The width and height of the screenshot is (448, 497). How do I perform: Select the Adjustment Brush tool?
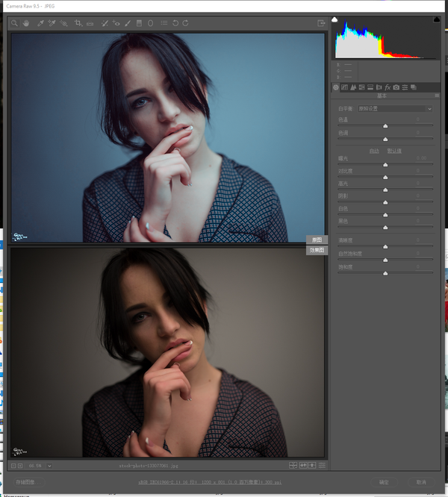[128, 23]
